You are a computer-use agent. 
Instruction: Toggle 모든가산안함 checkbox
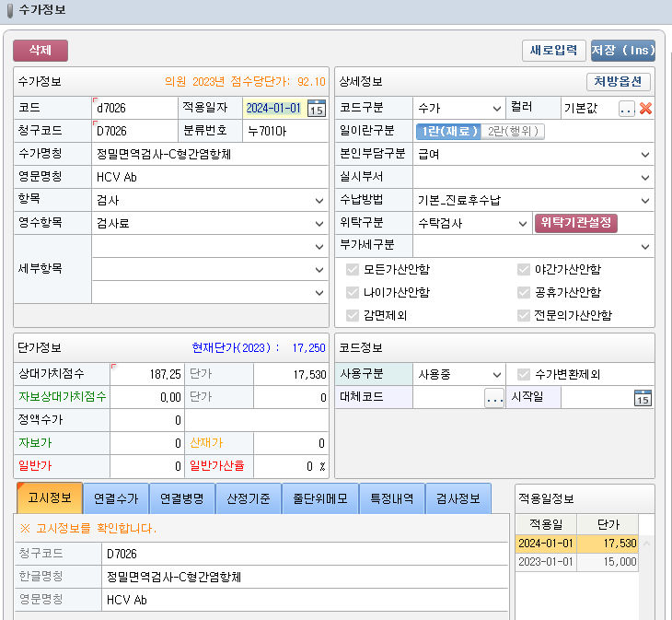353,269
